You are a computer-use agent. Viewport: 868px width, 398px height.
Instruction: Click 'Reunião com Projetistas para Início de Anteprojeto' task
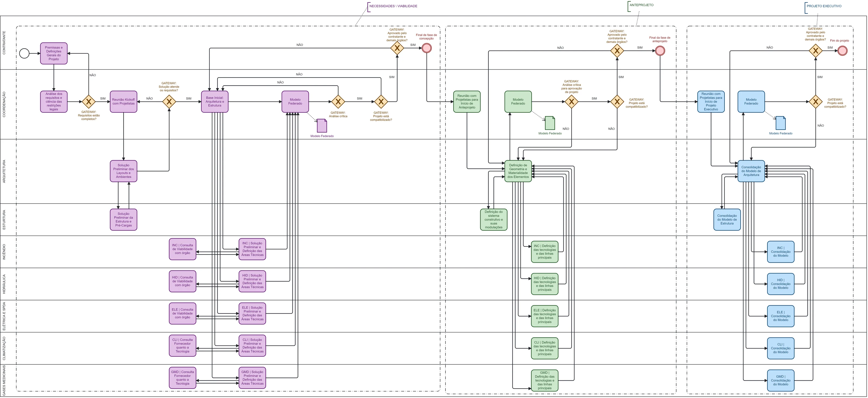tap(467, 102)
